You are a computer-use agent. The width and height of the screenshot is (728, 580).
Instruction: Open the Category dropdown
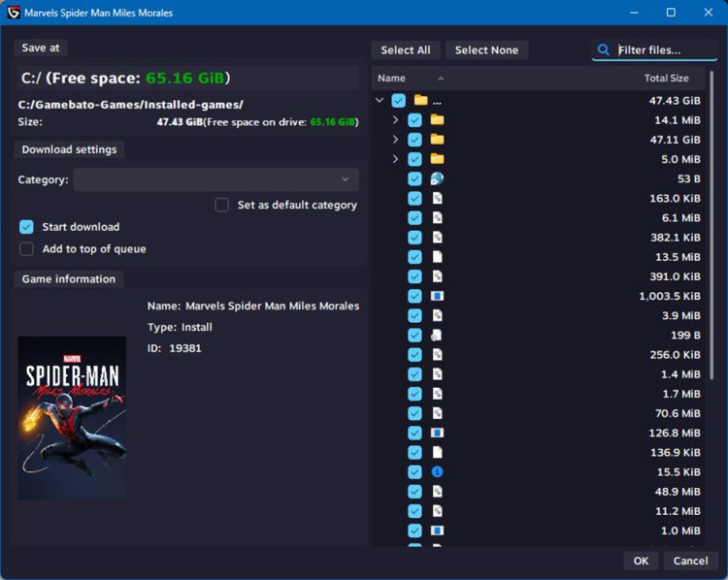coord(215,179)
